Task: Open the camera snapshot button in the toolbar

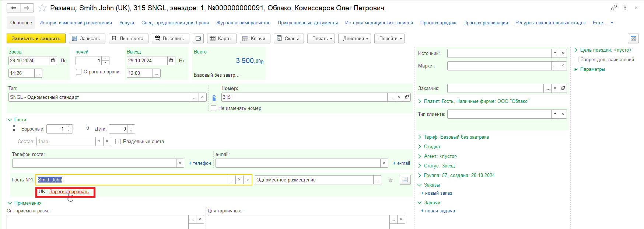Action: 633,38
